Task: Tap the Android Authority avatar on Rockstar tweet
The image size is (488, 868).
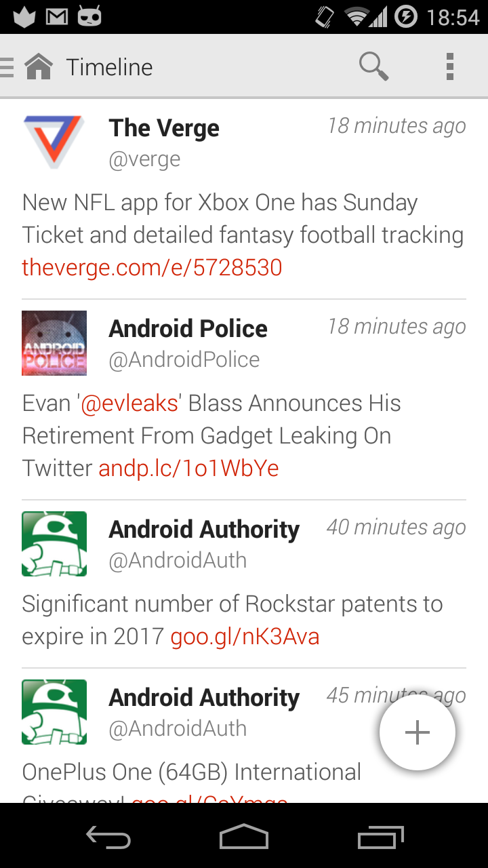Action: pos(54,543)
